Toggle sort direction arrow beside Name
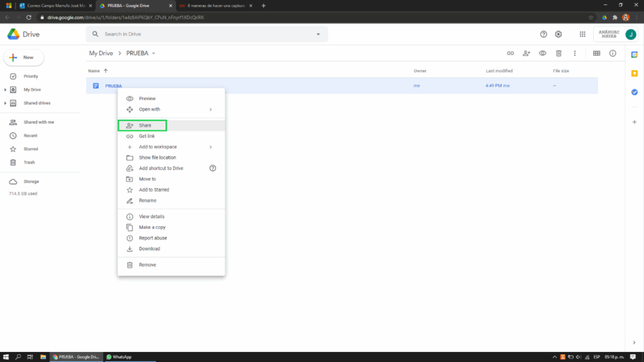The image size is (644, 362). pos(106,71)
